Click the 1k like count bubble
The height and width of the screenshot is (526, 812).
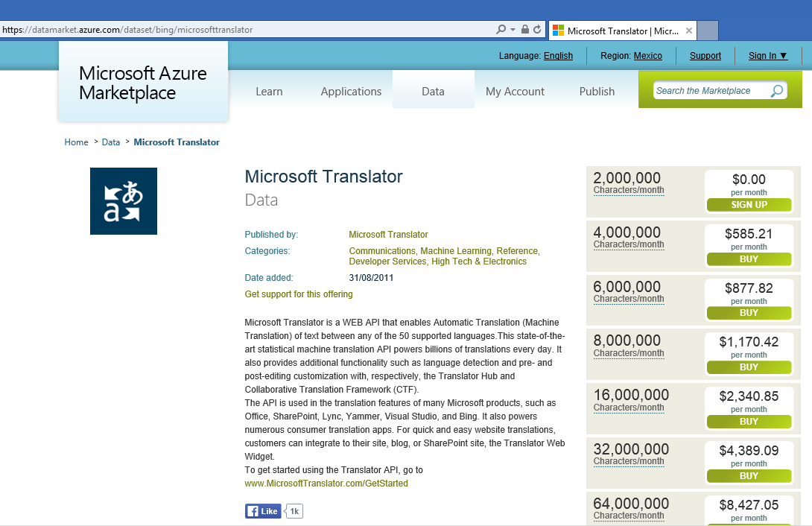coord(294,511)
